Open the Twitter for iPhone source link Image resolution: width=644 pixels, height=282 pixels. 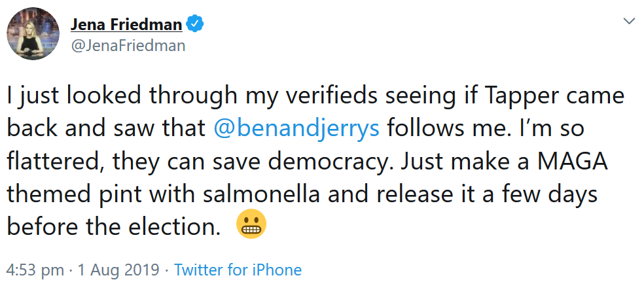click(238, 270)
